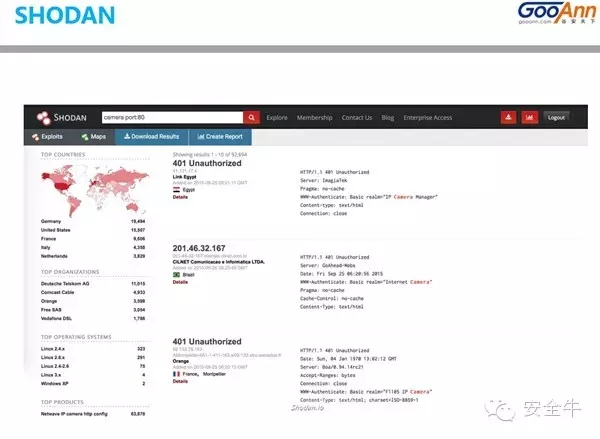The width and height of the screenshot is (600, 439).
Task: Open the Explore menu item
Action: coord(277,118)
